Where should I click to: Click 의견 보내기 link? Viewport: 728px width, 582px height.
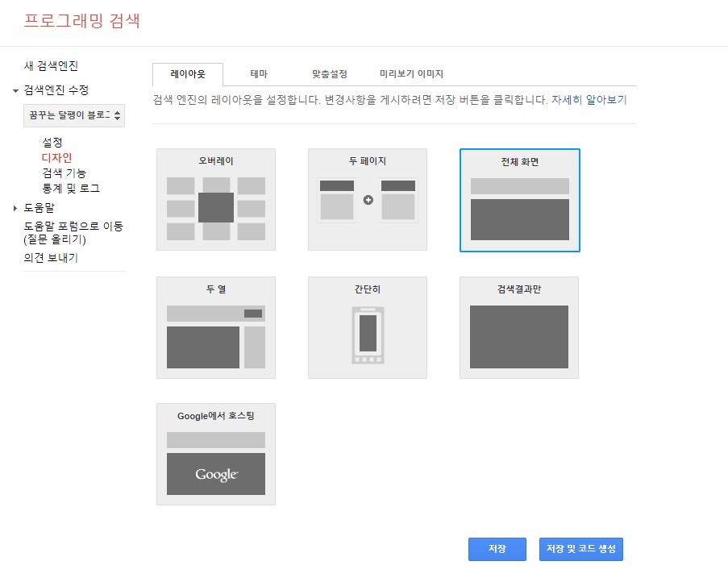[51, 258]
